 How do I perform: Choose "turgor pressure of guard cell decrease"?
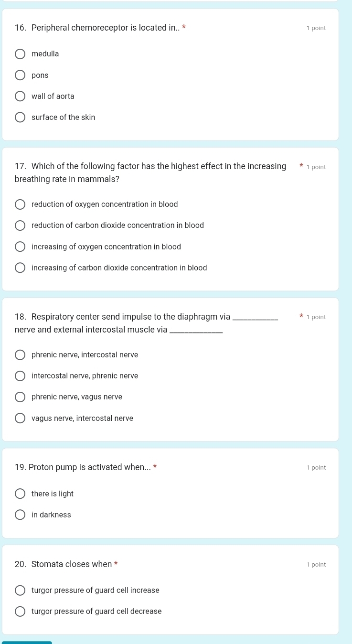point(20,611)
